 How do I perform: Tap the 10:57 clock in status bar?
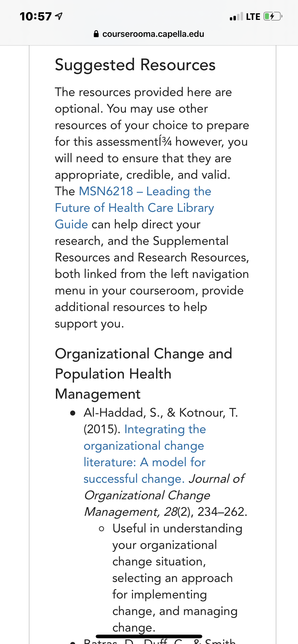[x=36, y=17]
